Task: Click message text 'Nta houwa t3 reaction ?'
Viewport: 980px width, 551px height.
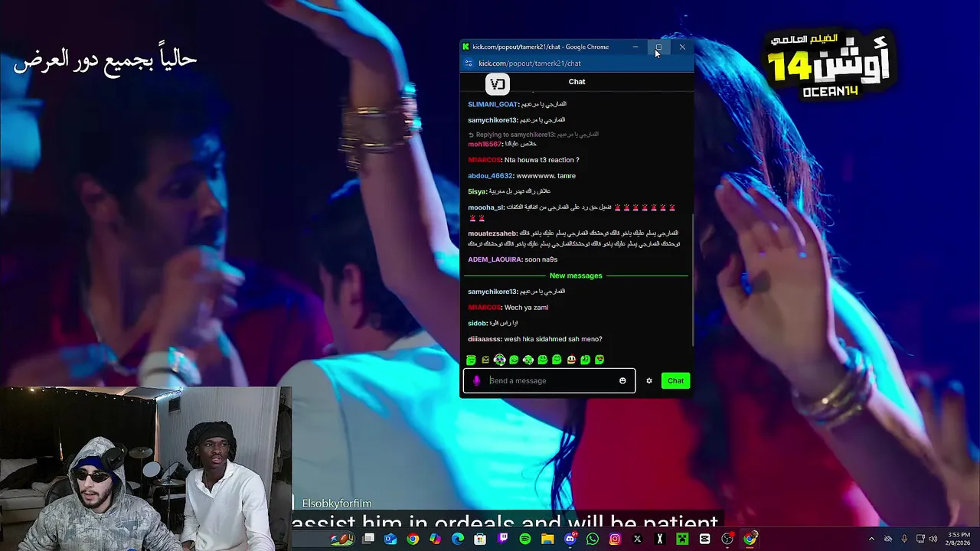Action: [x=542, y=160]
